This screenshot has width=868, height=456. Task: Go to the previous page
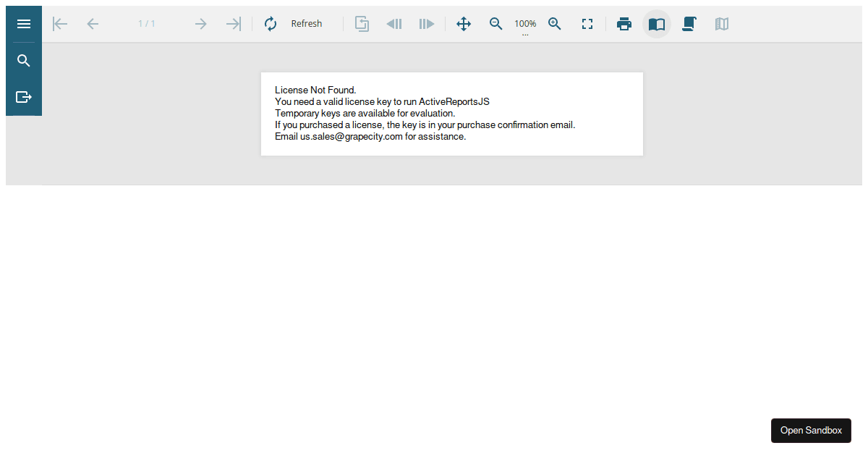93,24
